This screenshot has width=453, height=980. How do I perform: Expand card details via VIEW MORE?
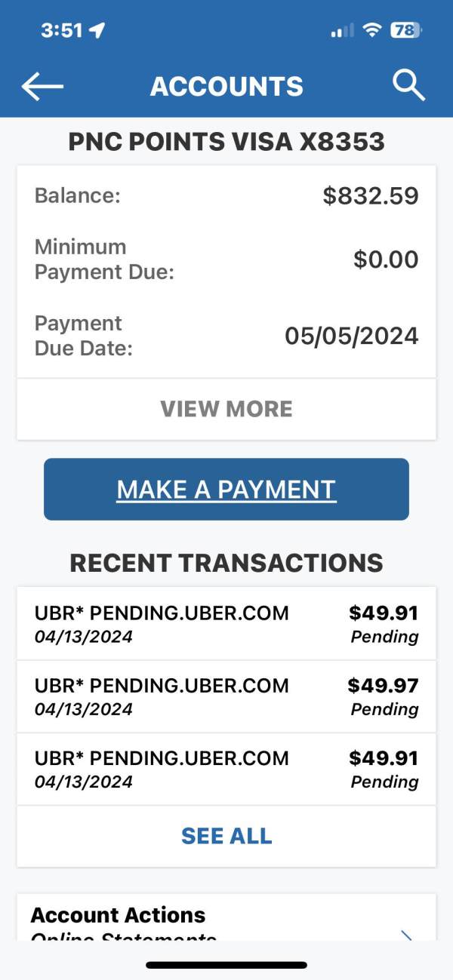226,409
